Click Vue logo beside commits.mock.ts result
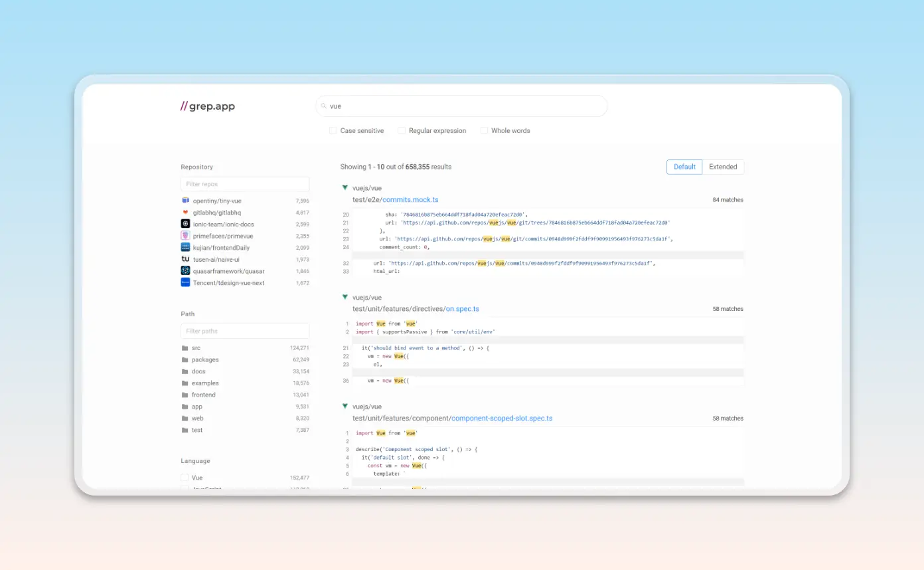The image size is (924, 570). tap(345, 188)
